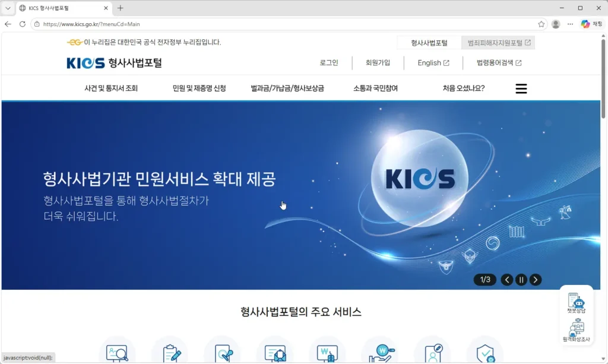Open the 법령용어검색 link

click(499, 63)
